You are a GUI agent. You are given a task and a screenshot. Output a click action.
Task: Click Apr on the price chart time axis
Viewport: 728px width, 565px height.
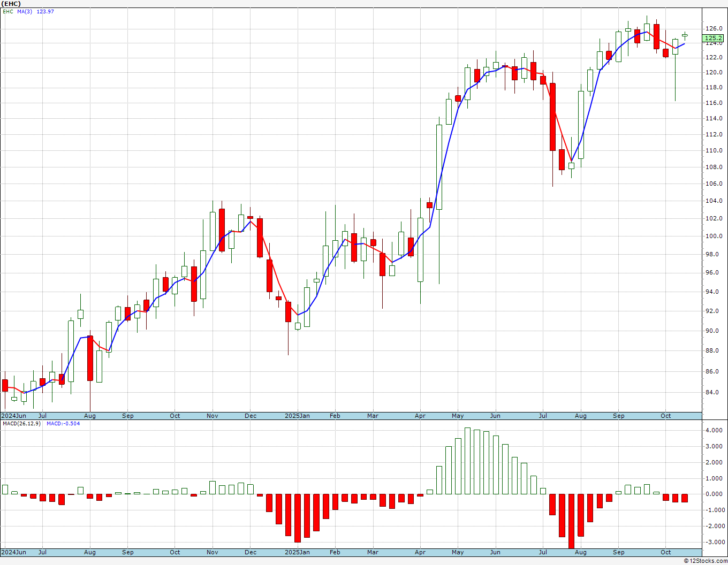[x=420, y=416]
